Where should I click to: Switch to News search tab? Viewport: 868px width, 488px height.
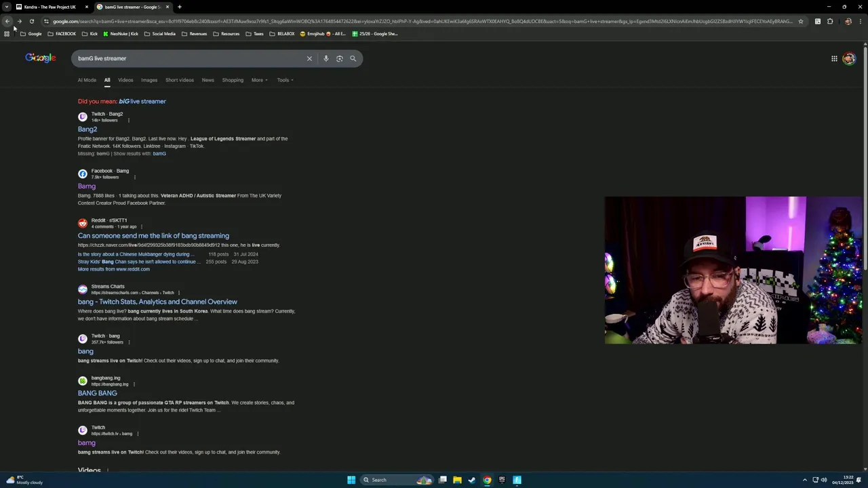pyautogui.click(x=208, y=80)
